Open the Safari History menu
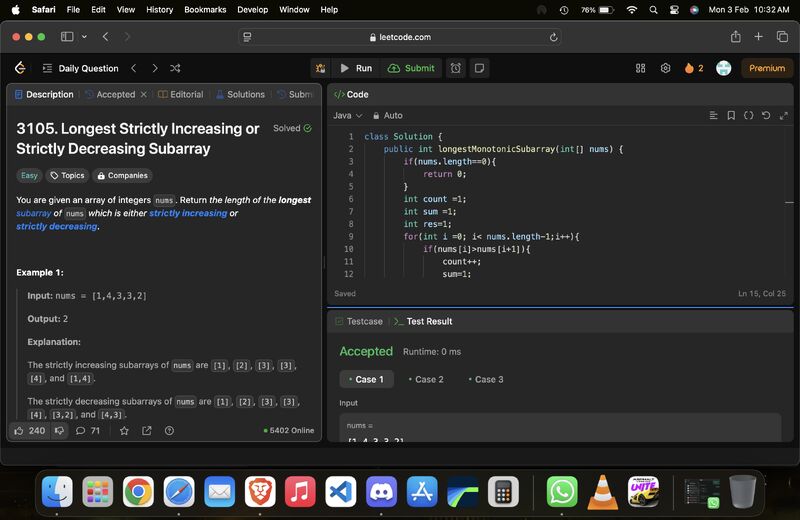Screen dimensions: 800x520 [160, 10]
